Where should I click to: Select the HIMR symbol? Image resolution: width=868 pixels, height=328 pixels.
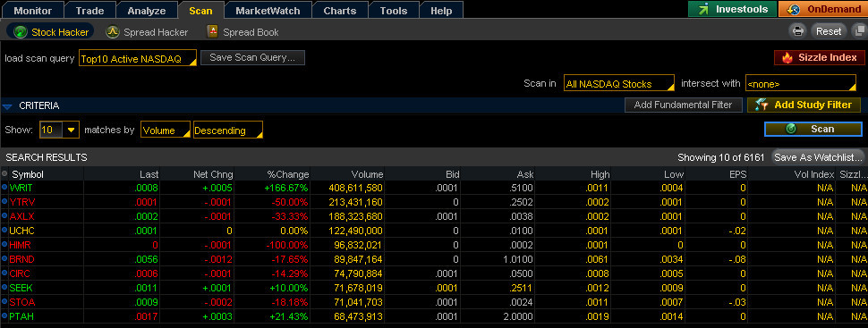(21, 245)
